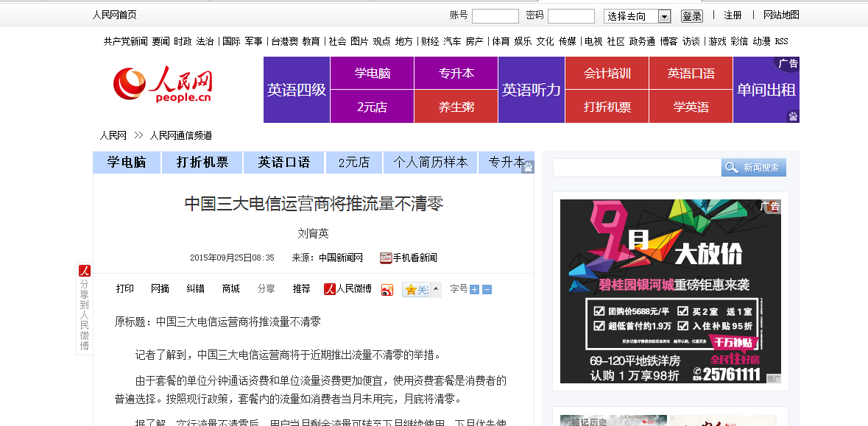The image size is (868, 426).
Task: Click the red 人民微博 share icon
Action: pyautogui.click(x=330, y=289)
